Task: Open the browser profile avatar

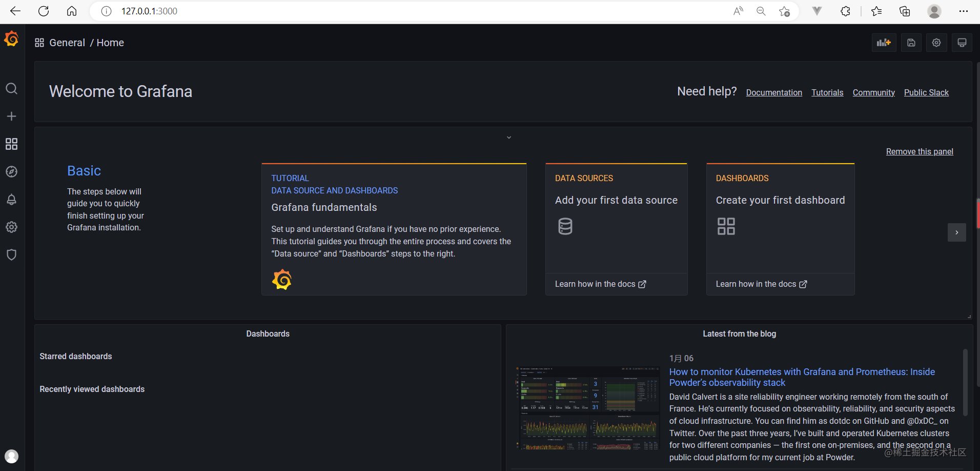Action: click(934, 11)
